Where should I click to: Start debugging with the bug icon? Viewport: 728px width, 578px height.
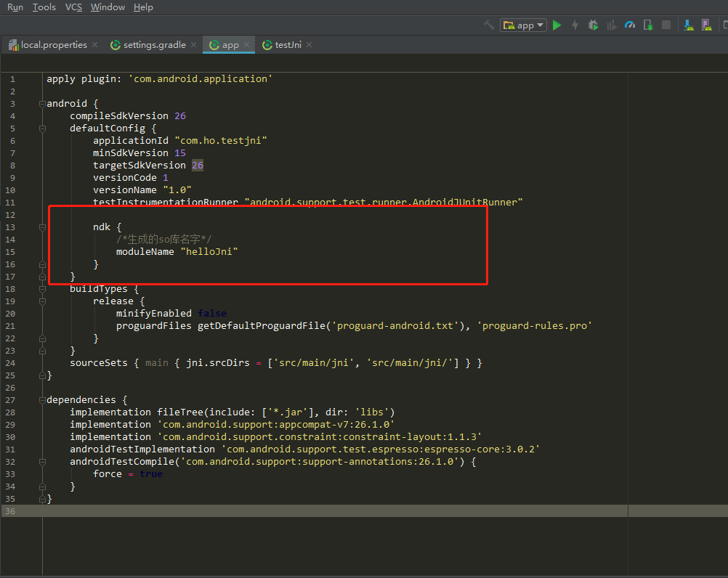(594, 25)
